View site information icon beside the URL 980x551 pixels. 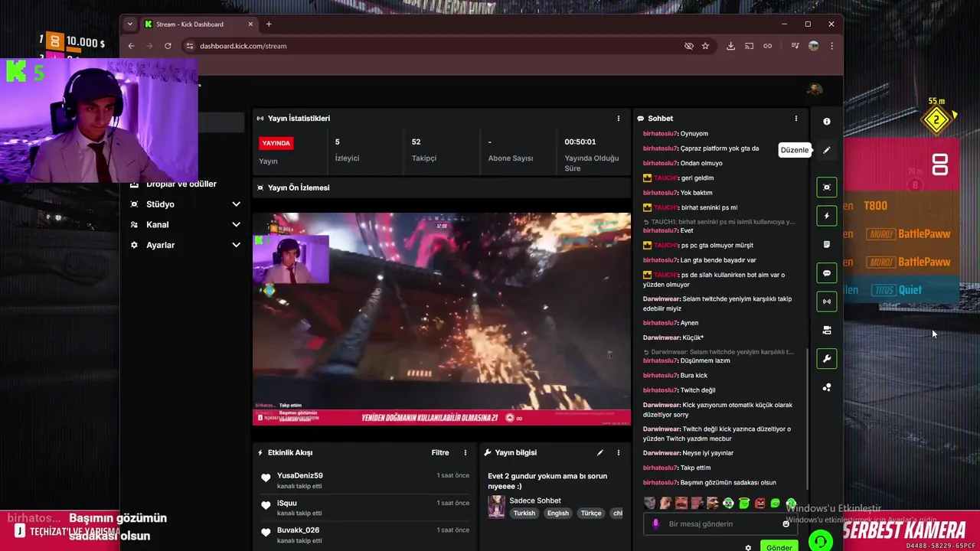coord(190,46)
